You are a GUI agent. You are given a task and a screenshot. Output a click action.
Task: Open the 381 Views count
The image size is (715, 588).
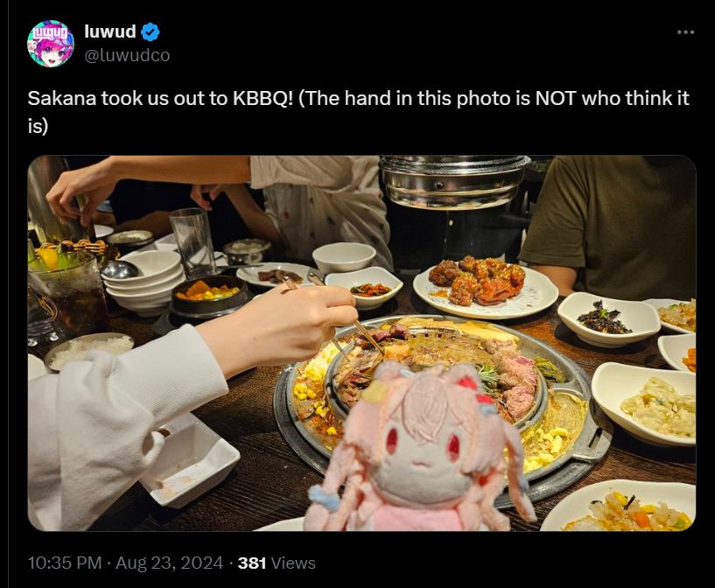277,563
